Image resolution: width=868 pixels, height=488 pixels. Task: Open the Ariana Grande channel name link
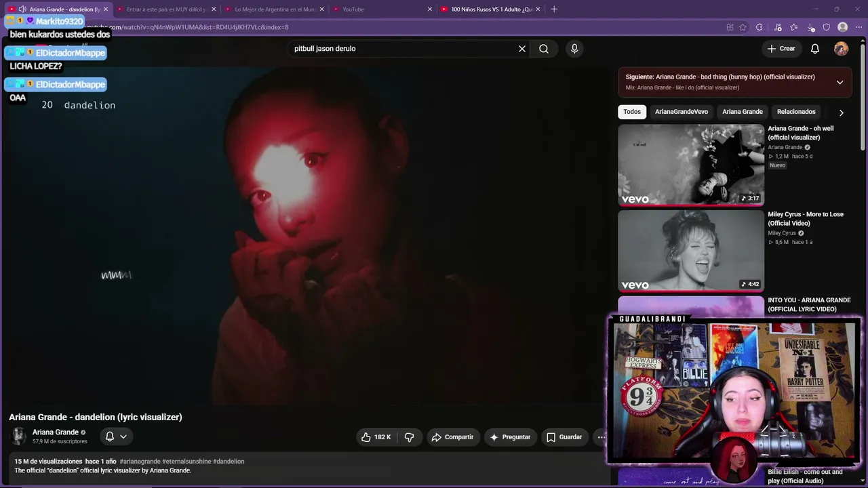(x=56, y=432)
